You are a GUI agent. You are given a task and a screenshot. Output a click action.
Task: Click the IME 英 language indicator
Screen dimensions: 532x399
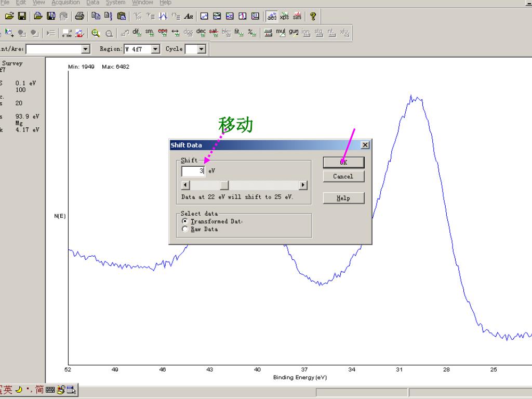click(x=8, y=390)
